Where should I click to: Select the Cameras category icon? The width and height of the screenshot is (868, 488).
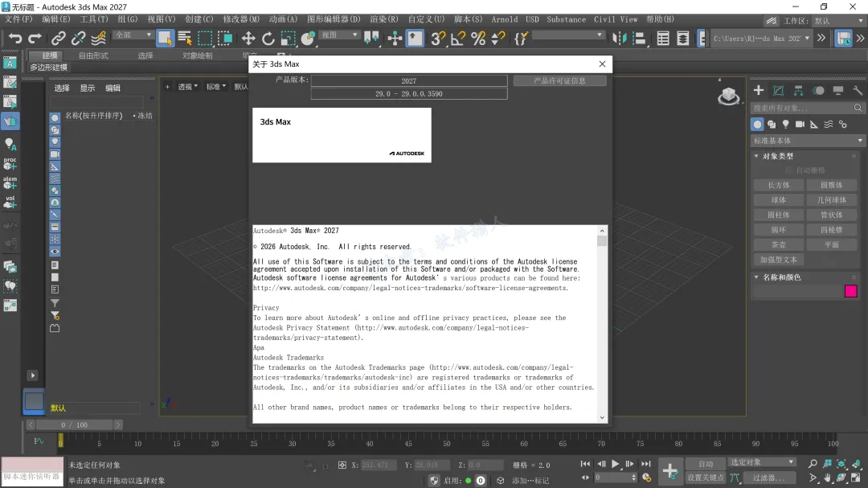[800, 124]
